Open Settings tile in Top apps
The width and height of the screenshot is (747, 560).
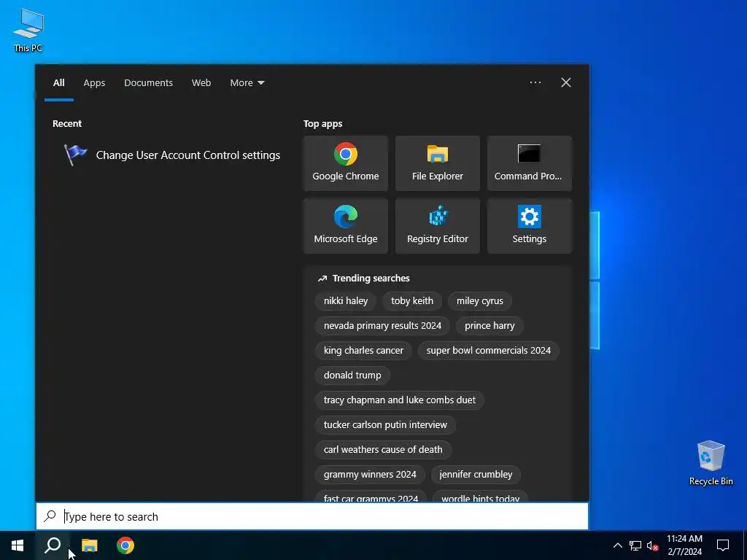[x=530, y=226]
